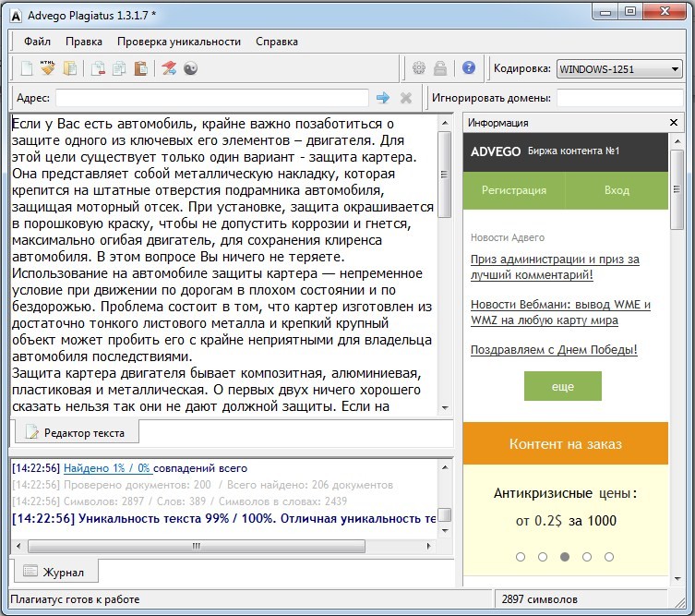695x616 pixels.
Task: Click the 'Плагиатус готов к работе' status text
Action: pos(75,599)
